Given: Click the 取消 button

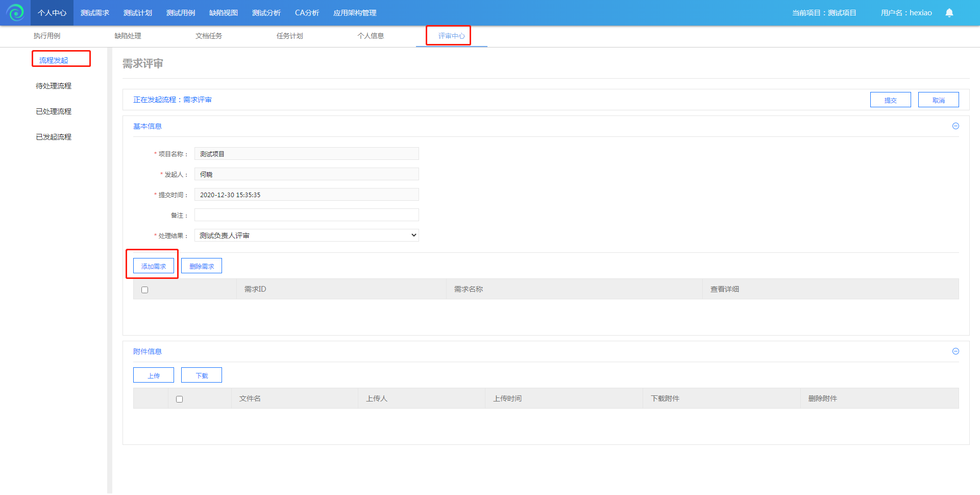Looking at the screenshot, I should click(938, 100).
